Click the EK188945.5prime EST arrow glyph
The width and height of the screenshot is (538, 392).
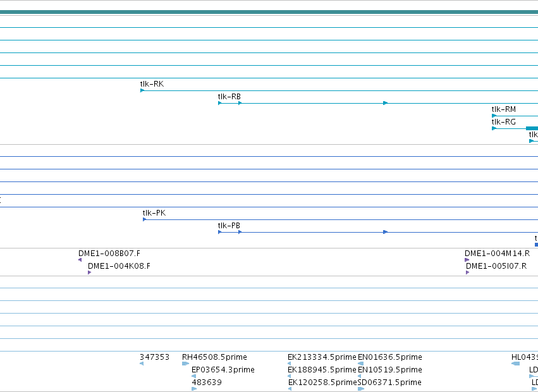[290, 376]
